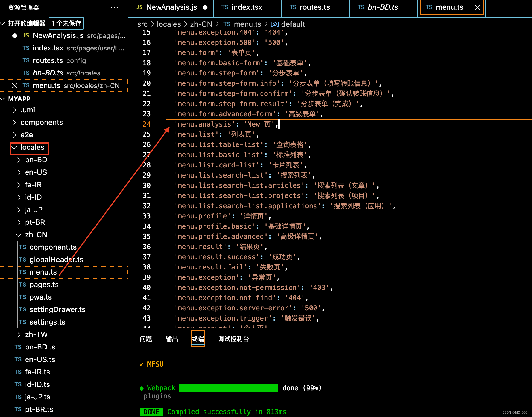This screenshot has height=417, width=532.
Task: Open bn-BD.ts src/locales in open editors
Action: [x=64, y=73]
